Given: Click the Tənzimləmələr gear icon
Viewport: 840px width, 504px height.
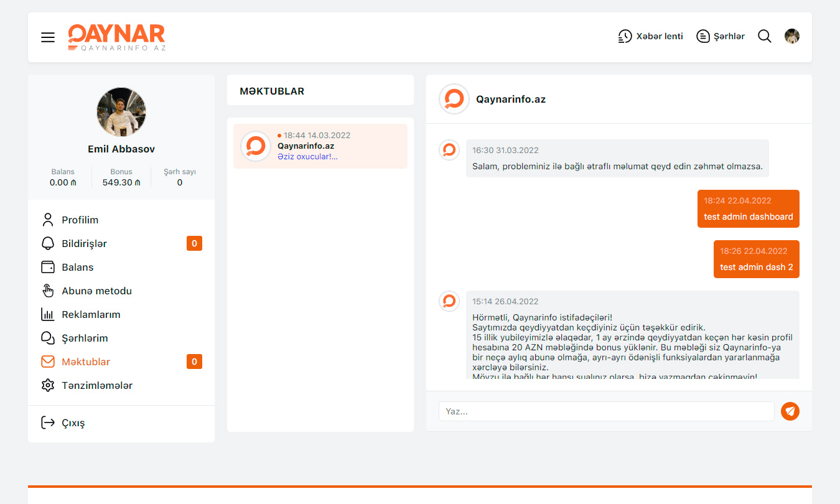Looking at the screenshot, I should point(48,385).
